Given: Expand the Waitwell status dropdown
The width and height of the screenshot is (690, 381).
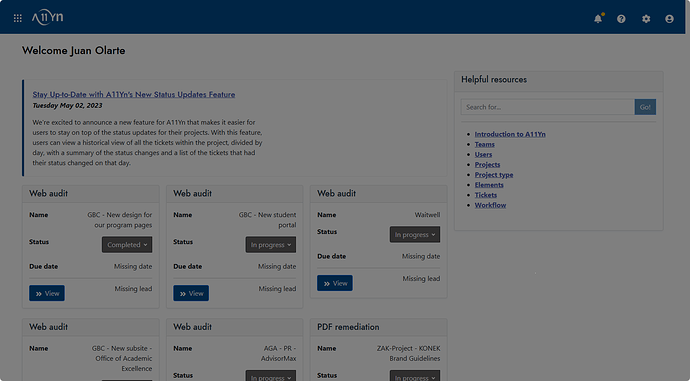Looking at the screenshot, I should pyautogui.click(x=415, y=234).
